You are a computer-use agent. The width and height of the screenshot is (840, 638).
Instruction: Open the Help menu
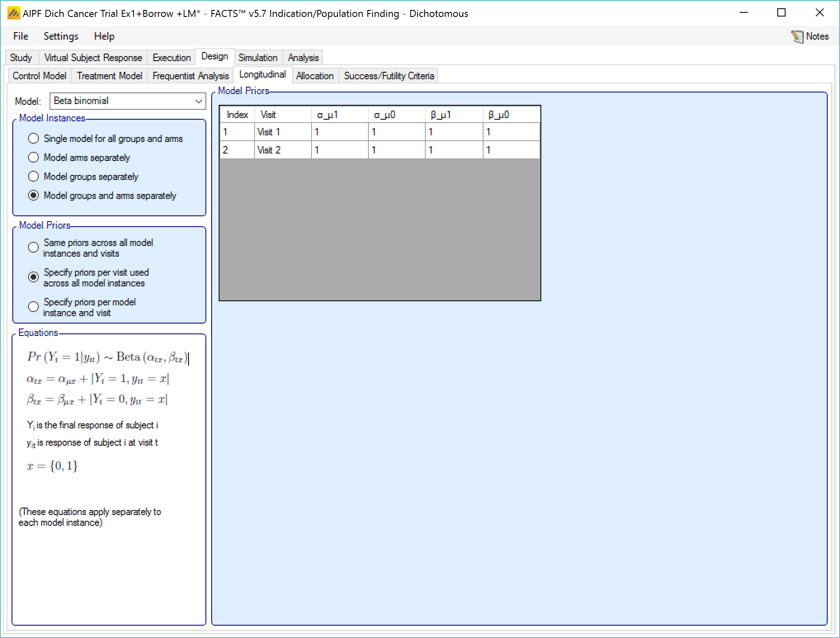104,36
